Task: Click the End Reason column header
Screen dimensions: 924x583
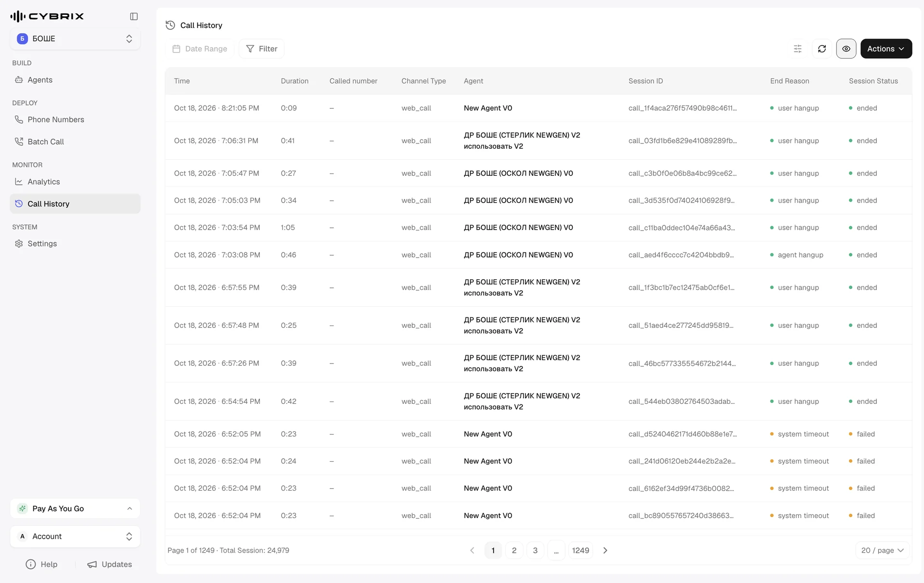Action: tap(790, 81)
